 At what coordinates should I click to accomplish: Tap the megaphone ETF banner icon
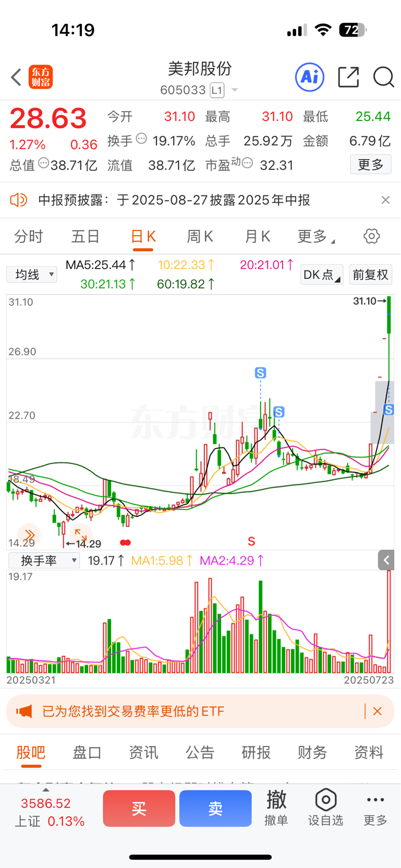click(24, 711)
